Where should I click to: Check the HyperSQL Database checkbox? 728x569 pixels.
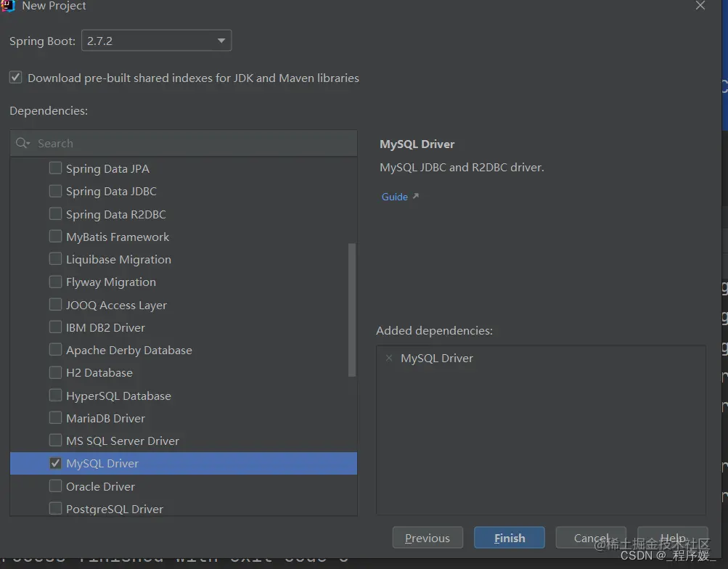pyautogui.click(x=55, y=395)
